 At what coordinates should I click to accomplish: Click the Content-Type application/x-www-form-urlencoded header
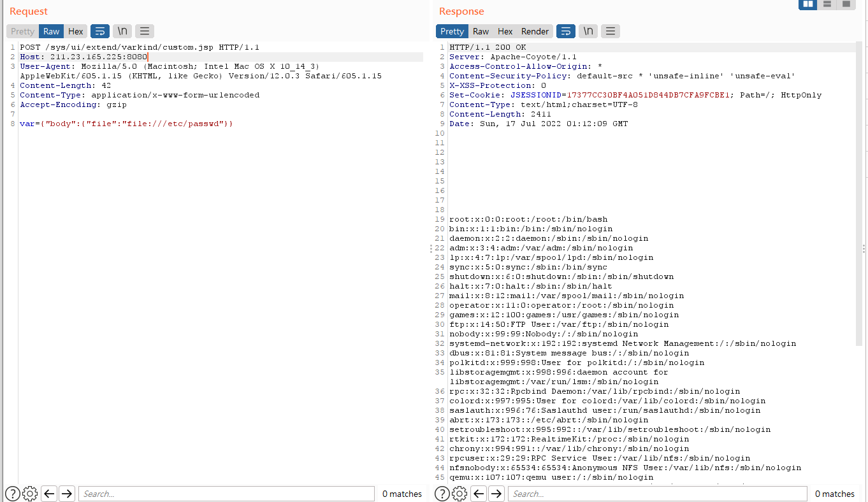(140, 95)
